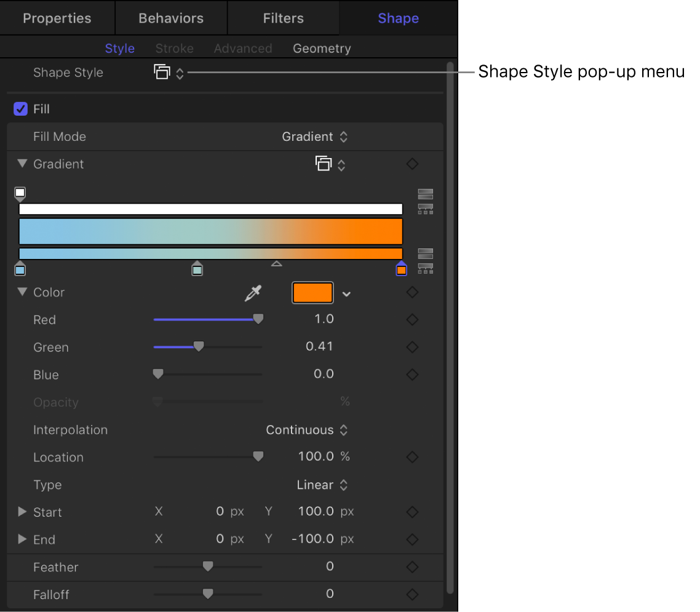This screenshot has width=700, height=612.
Task: Open the Geometry pane
Action: (x=322, y=49)
